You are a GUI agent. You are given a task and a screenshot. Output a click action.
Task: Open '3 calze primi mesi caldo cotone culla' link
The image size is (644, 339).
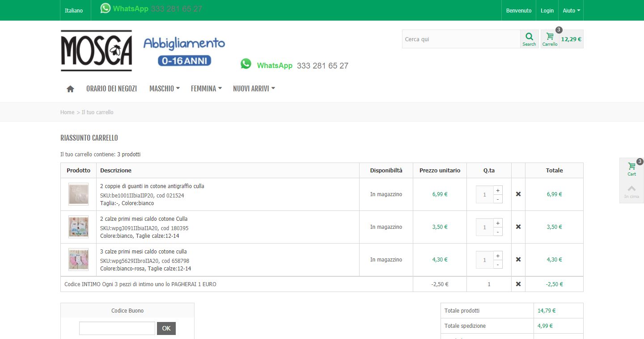click(x=144, y=252)
